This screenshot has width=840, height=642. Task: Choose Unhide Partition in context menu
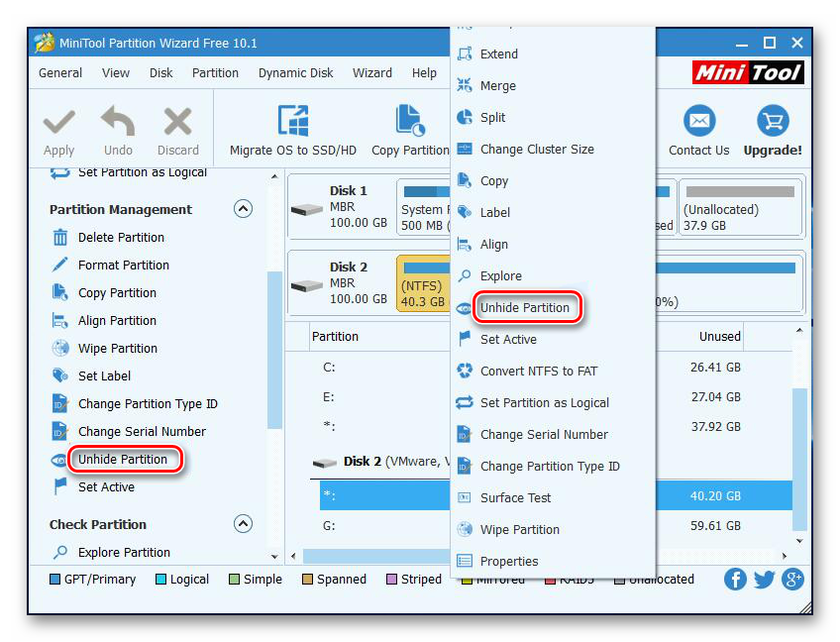(x=524, y=308)
